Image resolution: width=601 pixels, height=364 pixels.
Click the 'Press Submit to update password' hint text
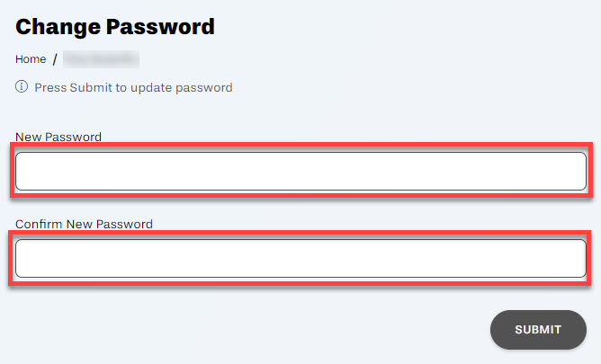click(x=133, y=87)
